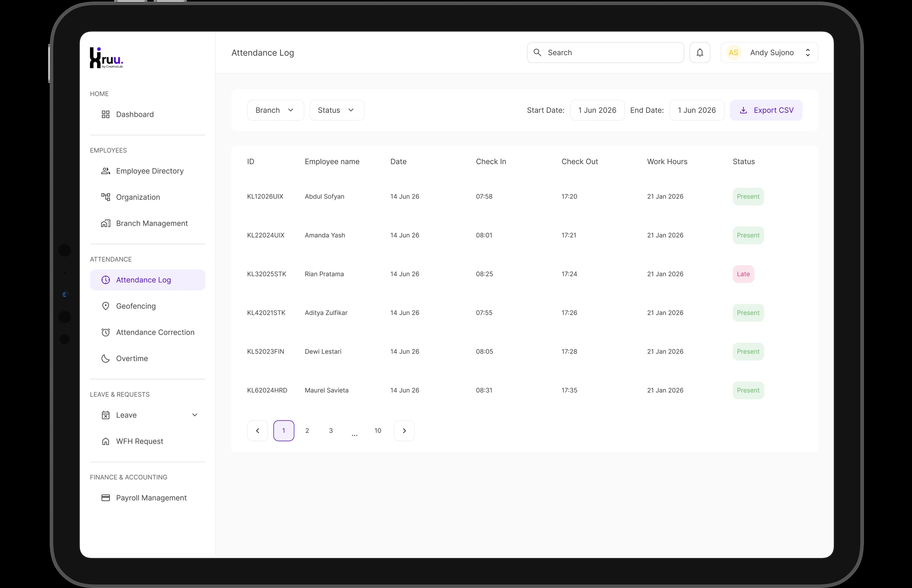912x588 pixels.
Task: Open Payroll Management in the sidebar
Action: (147, 498)
